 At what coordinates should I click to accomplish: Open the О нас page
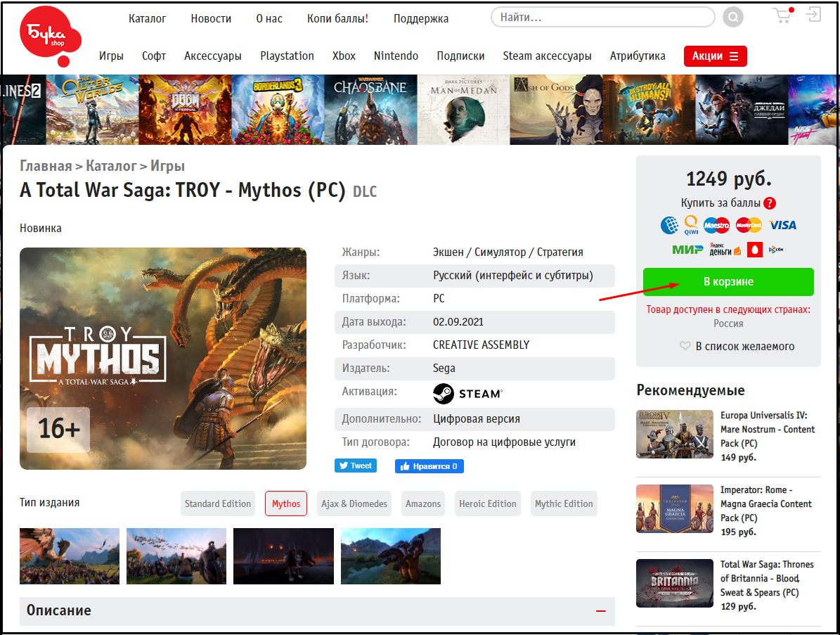click(x=269, y=19)
